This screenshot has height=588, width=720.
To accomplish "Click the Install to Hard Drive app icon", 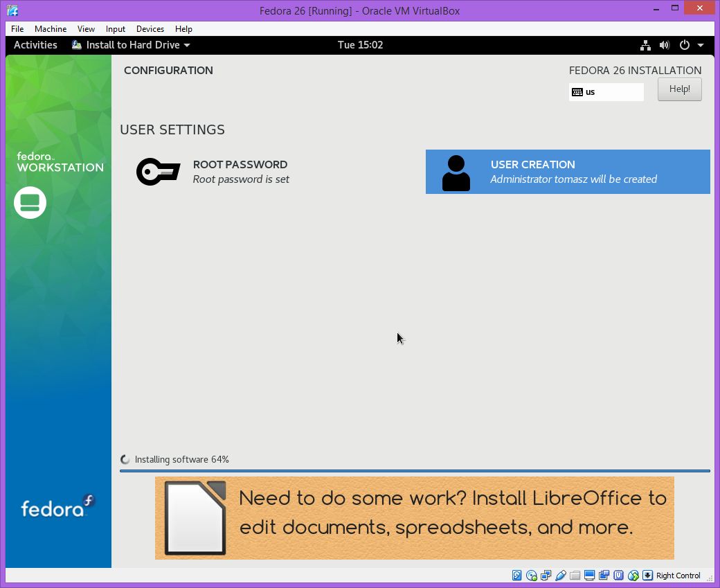I will [77, 45].
